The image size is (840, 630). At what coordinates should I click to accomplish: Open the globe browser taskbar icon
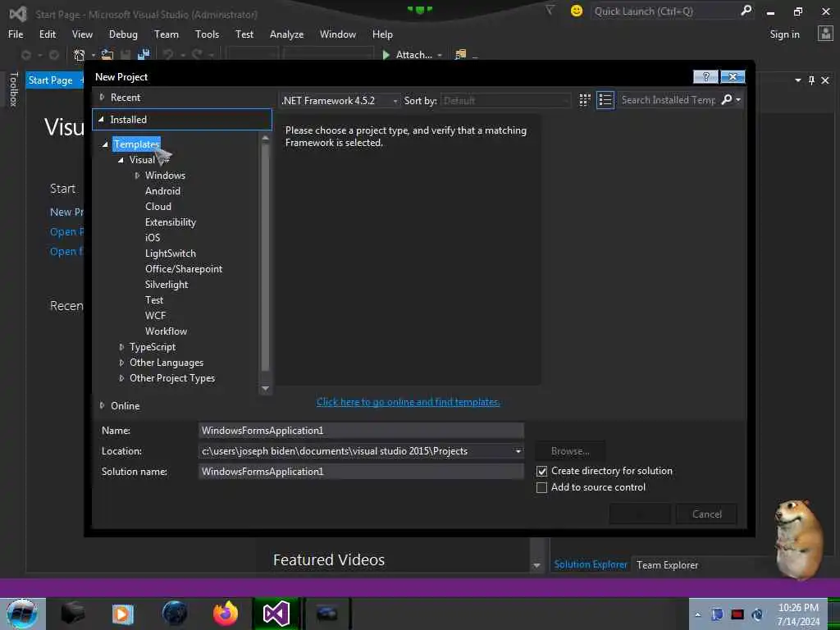coord(175,614)
